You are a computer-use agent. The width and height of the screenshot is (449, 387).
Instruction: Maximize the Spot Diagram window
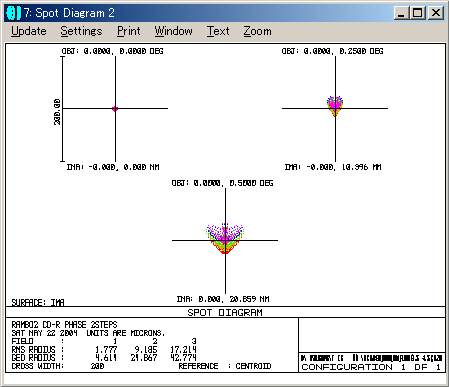tap(417, 13)
